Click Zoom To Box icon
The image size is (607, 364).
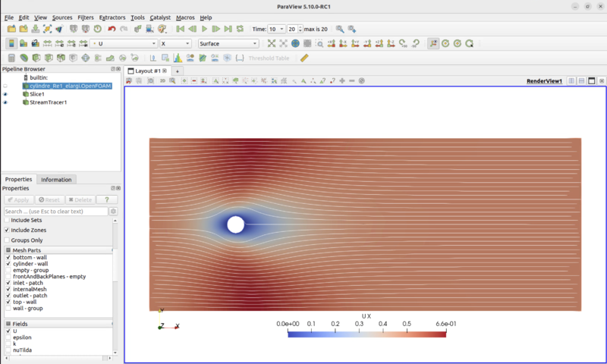click(x=319, y=43)
